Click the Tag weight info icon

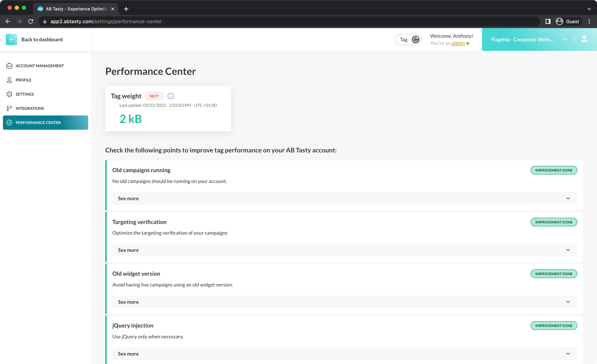tap(170, 96)
